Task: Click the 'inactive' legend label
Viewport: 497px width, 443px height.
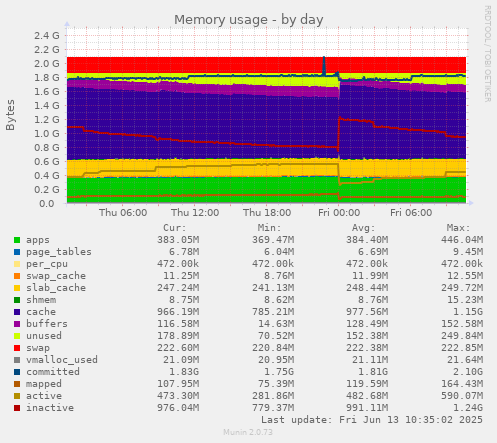Action: tap(50, 408)
